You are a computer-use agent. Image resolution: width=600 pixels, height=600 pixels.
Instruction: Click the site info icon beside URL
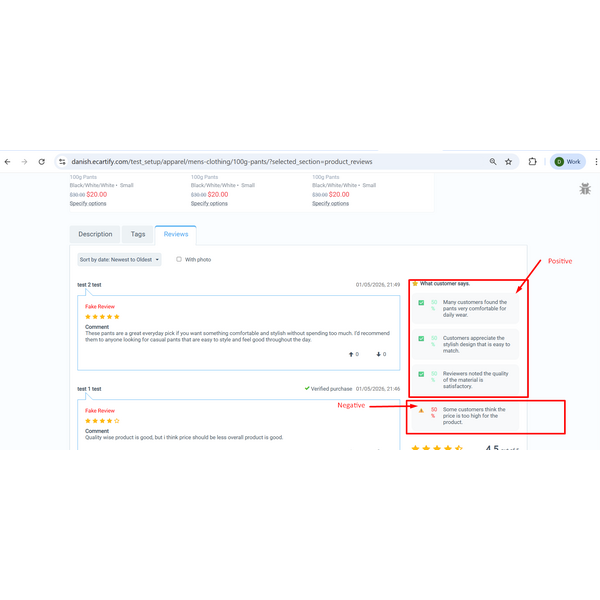click(62, 161)
